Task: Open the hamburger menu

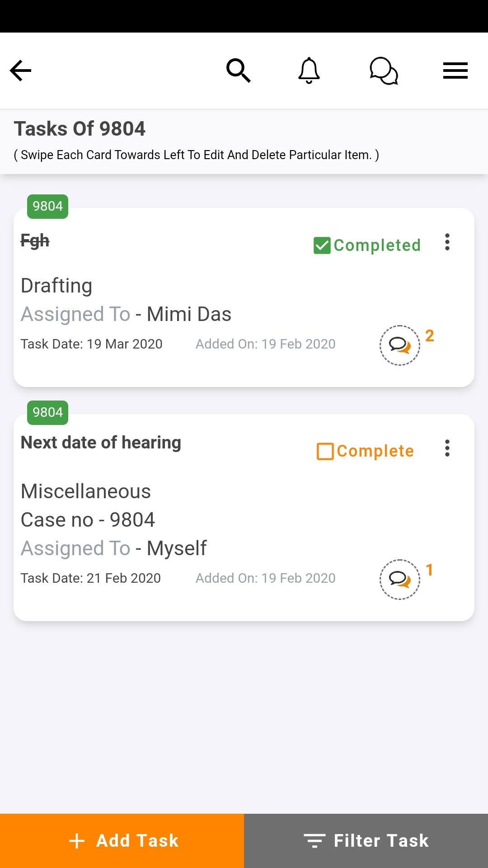Action: point(455,71)
